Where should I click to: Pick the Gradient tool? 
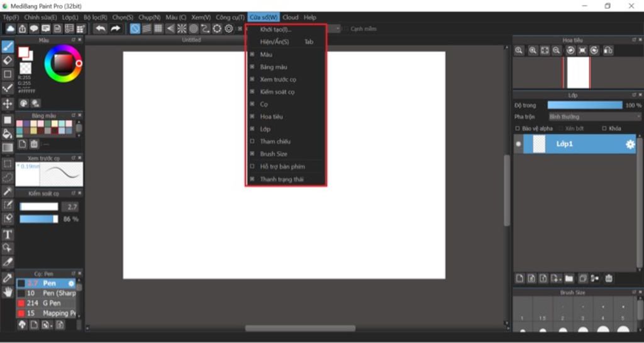pyautogui.click(x=8, y=147)
